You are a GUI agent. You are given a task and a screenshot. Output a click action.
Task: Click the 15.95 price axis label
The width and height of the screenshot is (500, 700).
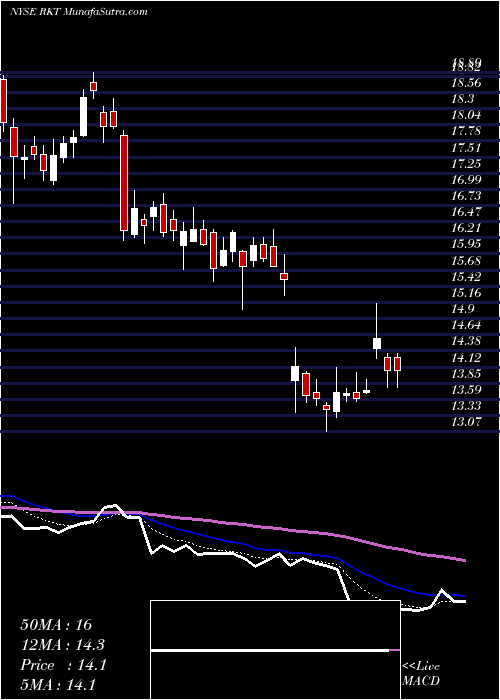[x=467, y=244]
